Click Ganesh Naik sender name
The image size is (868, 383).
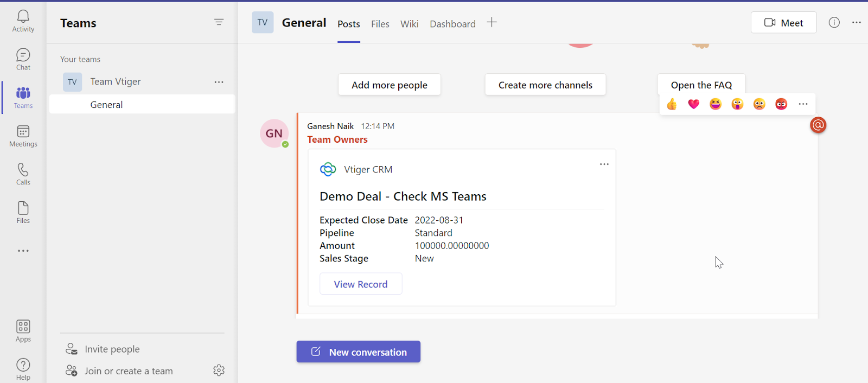pos(330,126)
